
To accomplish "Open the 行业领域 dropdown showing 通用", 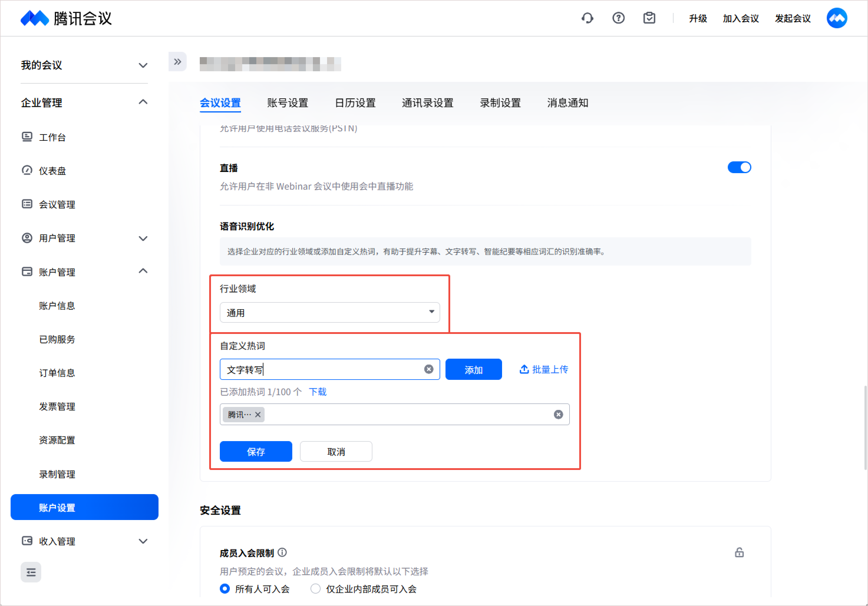I will point(329,312).
